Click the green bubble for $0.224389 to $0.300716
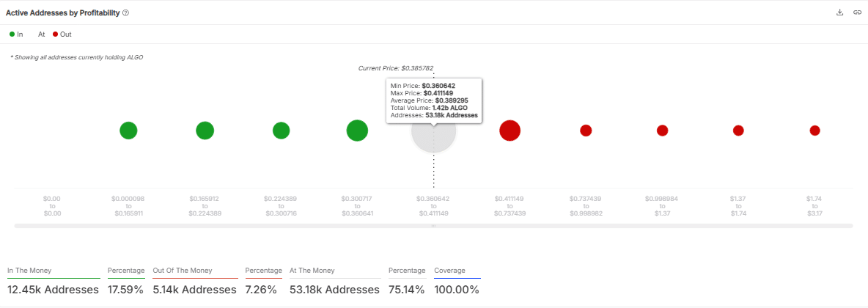 [281, 131]
